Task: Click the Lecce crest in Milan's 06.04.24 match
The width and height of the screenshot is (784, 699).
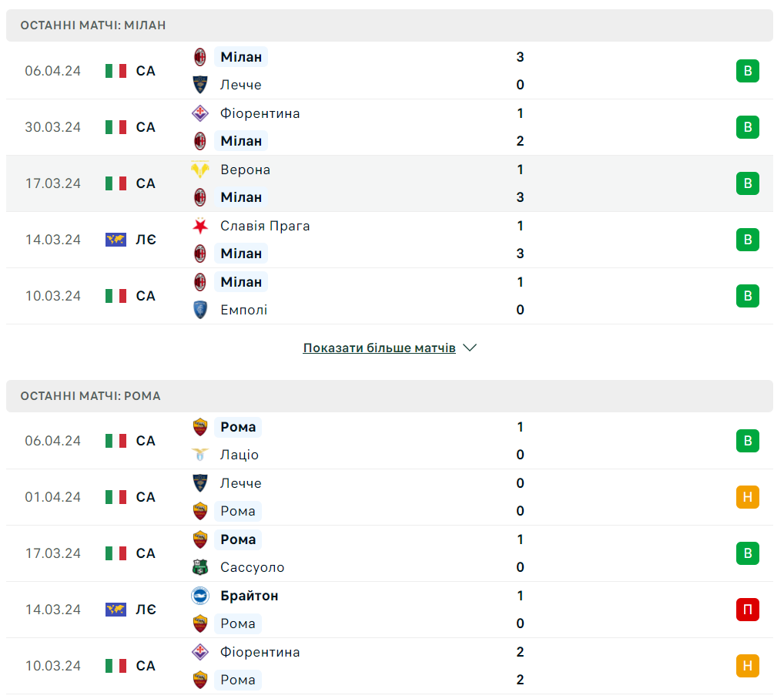Action: tap(200, 85)
